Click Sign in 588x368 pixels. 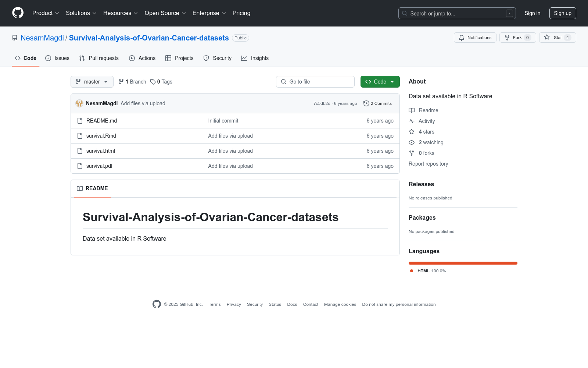tap(533, 13)
